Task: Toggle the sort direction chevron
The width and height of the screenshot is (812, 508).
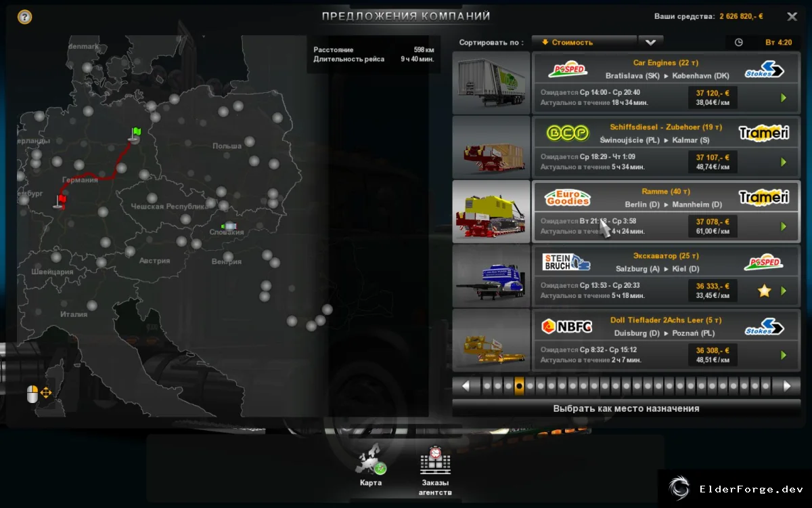Action: tap(650, 42)
